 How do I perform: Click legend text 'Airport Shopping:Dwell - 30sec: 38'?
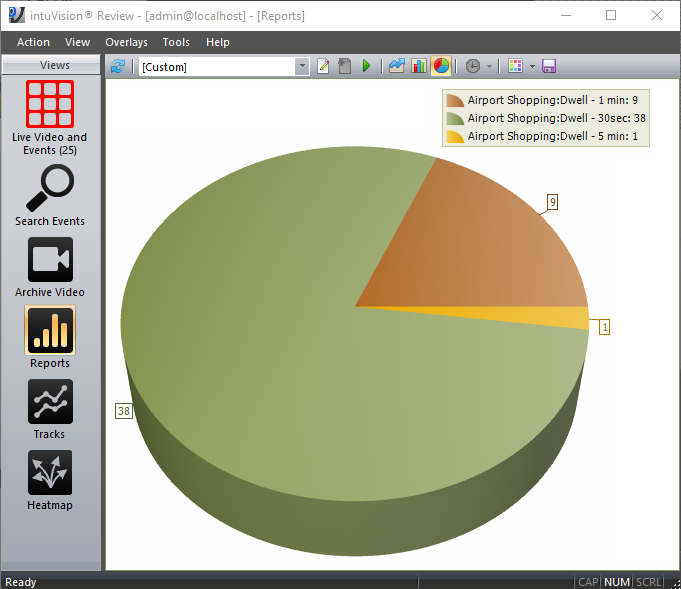coord(556,118)
